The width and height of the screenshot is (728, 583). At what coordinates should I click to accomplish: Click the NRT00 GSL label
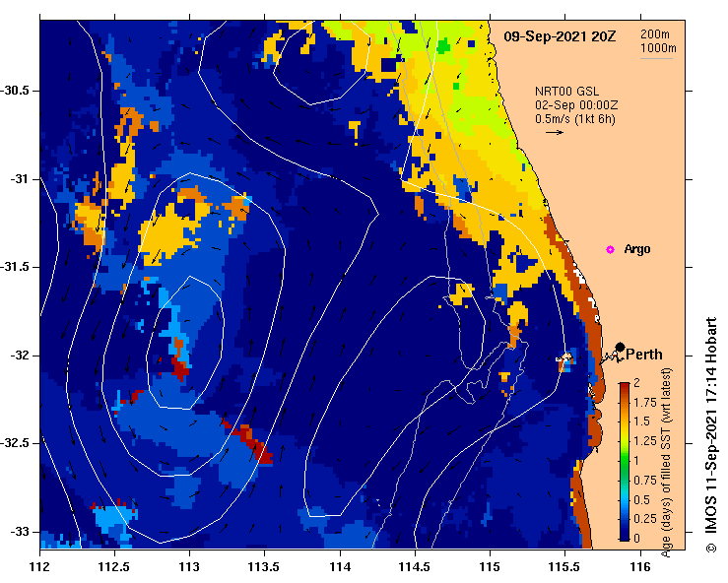coord(566,92)
